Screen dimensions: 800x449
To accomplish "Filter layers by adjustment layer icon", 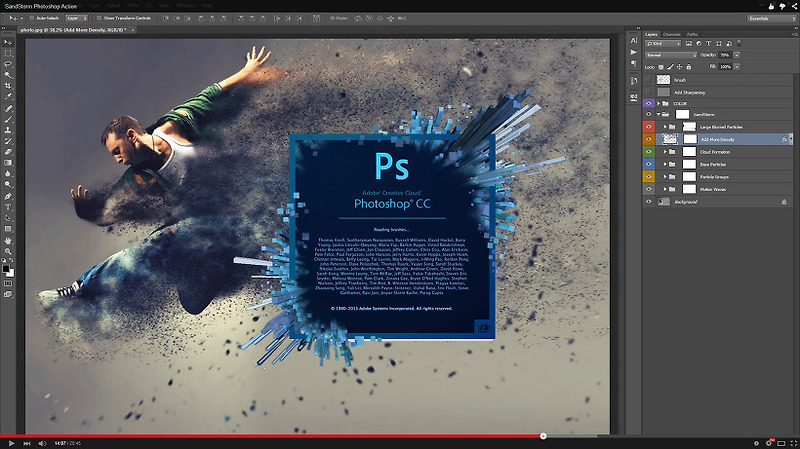I will tap(698, 44).
